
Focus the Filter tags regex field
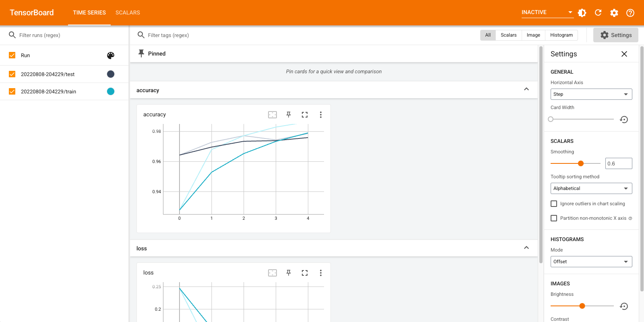pos(310,35)
